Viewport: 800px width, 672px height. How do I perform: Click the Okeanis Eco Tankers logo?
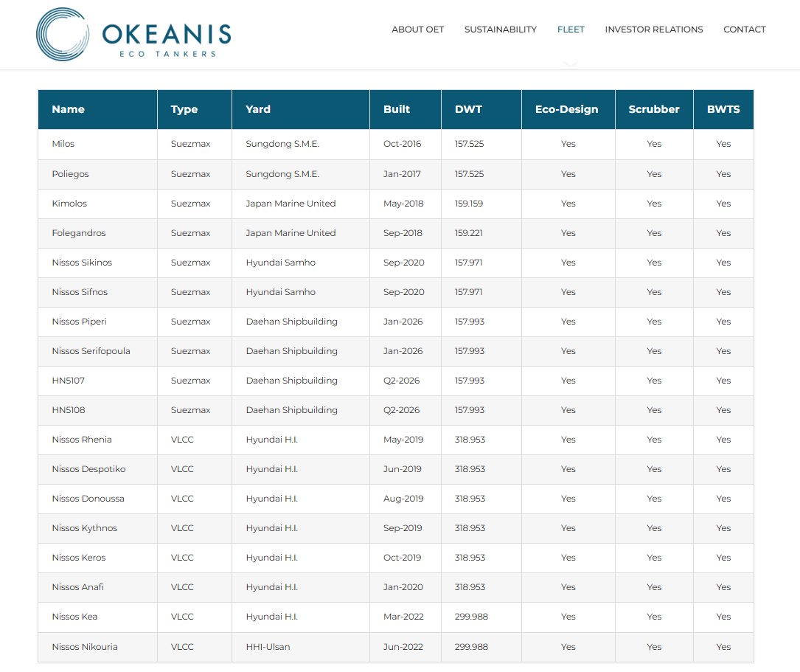coord(133,34)
